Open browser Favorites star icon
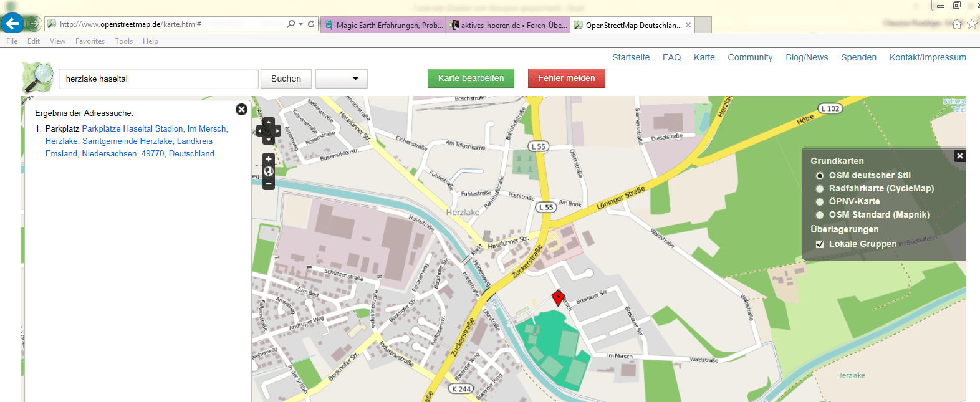The width and height of the screenshot is (980, 402). (x=972, y=24)
